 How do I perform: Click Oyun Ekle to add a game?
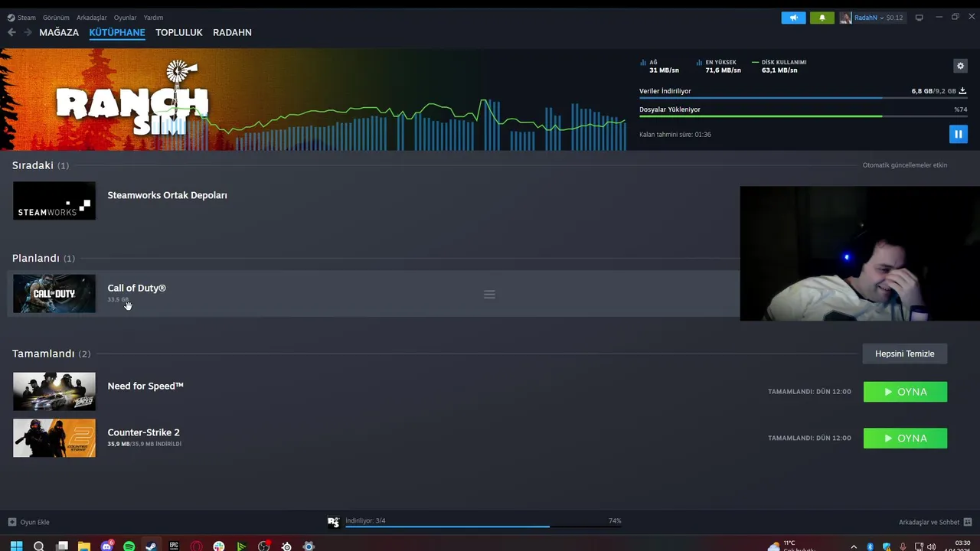[29, 522]
